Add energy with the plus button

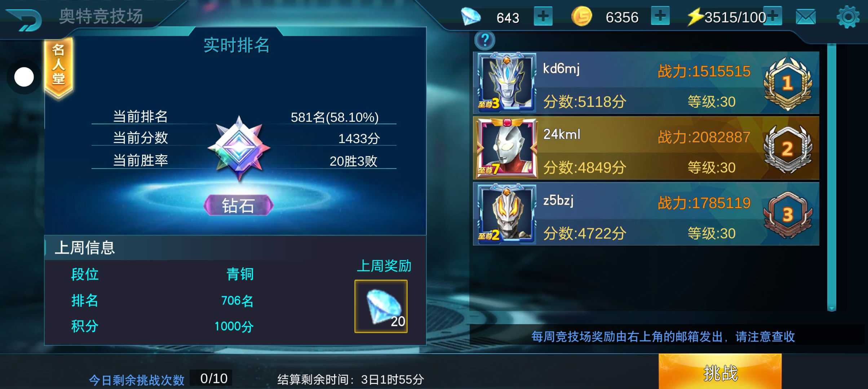773,16
